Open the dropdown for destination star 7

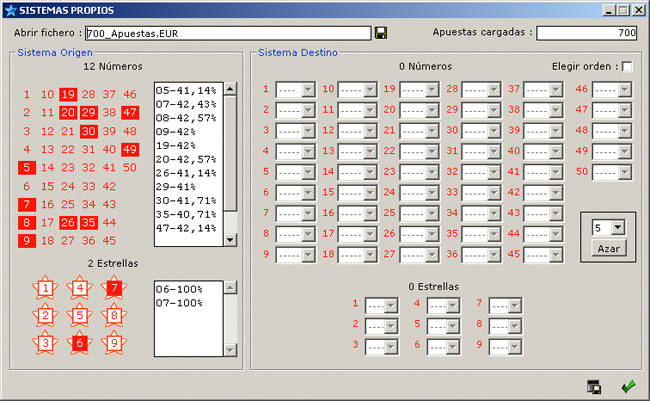pos(514,306)
